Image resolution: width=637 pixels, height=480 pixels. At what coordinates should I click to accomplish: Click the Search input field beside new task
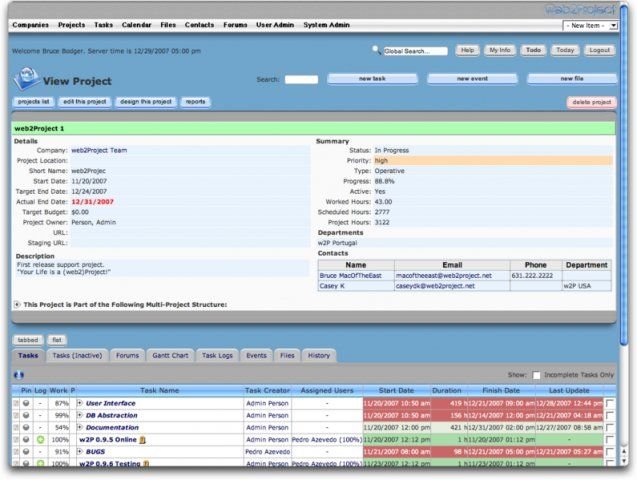[x=301, y=79]
